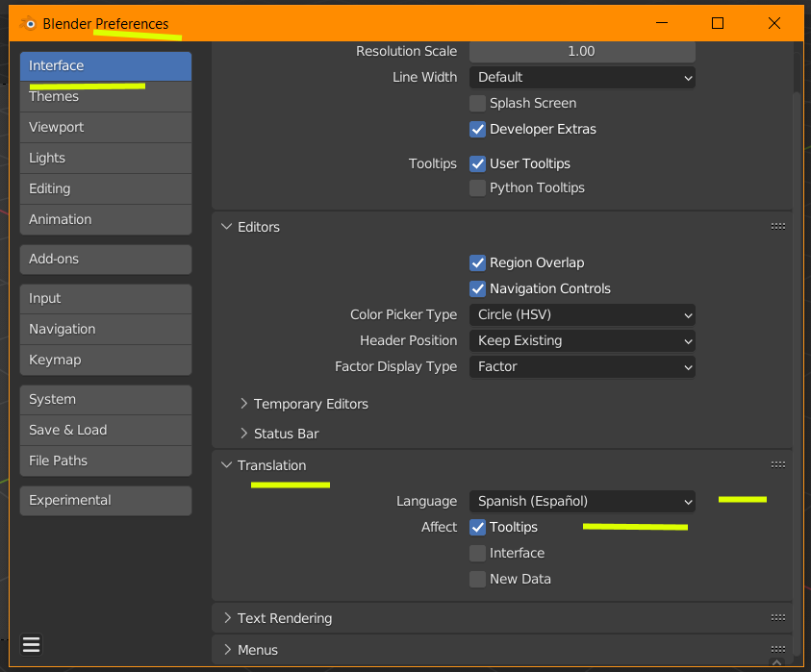Open the hamburger preferences menu
811x672 pixels.
click(31, 644)
